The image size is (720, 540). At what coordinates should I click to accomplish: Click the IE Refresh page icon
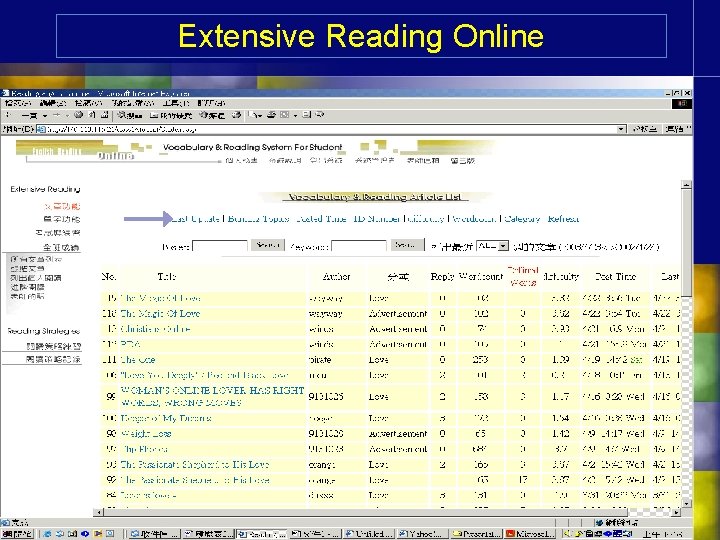[92, 115]
